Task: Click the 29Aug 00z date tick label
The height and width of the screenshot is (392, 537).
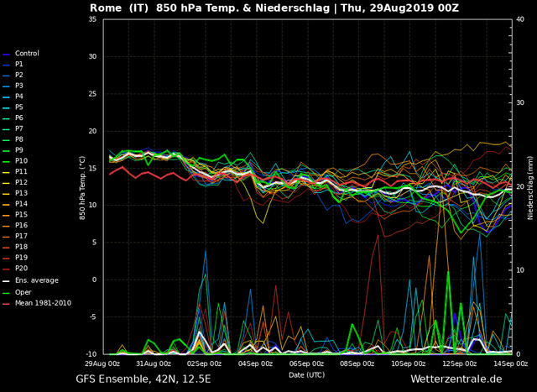Action: [x=104, y=364]
